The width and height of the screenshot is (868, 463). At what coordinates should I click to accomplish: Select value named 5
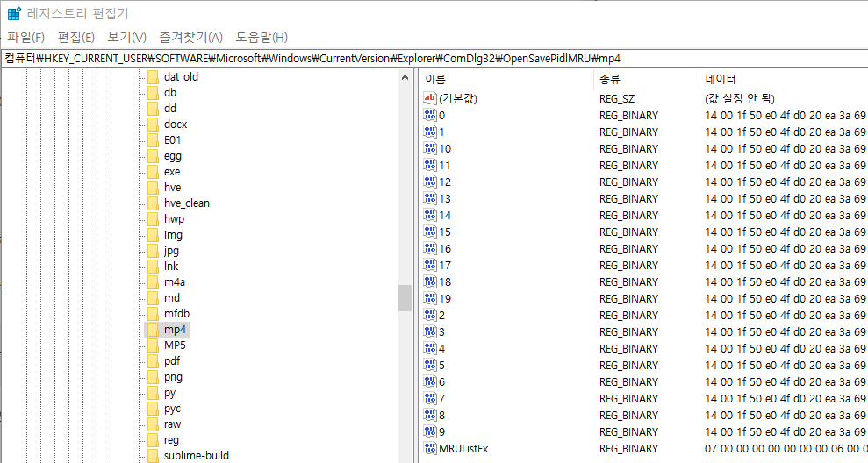click(x=441, y=365)
